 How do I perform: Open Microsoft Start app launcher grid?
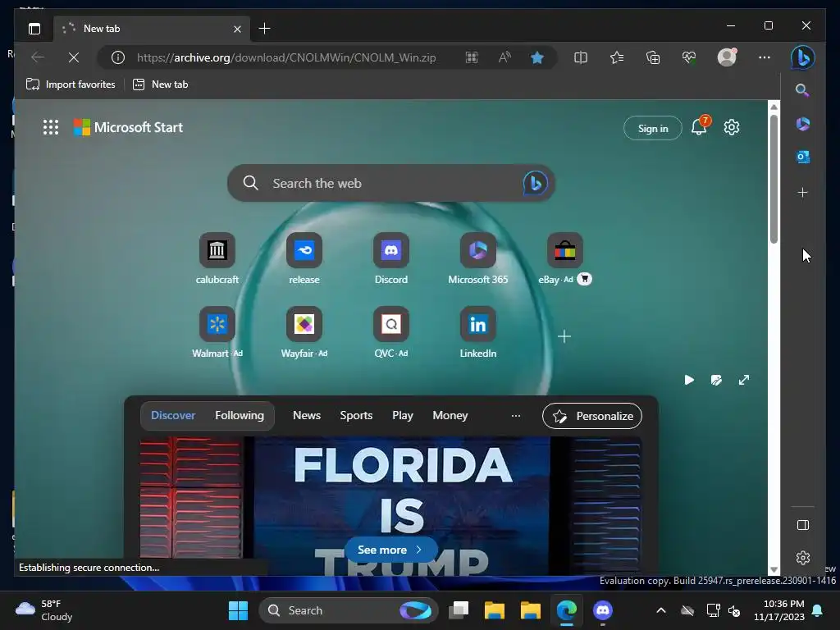point(51,127)
